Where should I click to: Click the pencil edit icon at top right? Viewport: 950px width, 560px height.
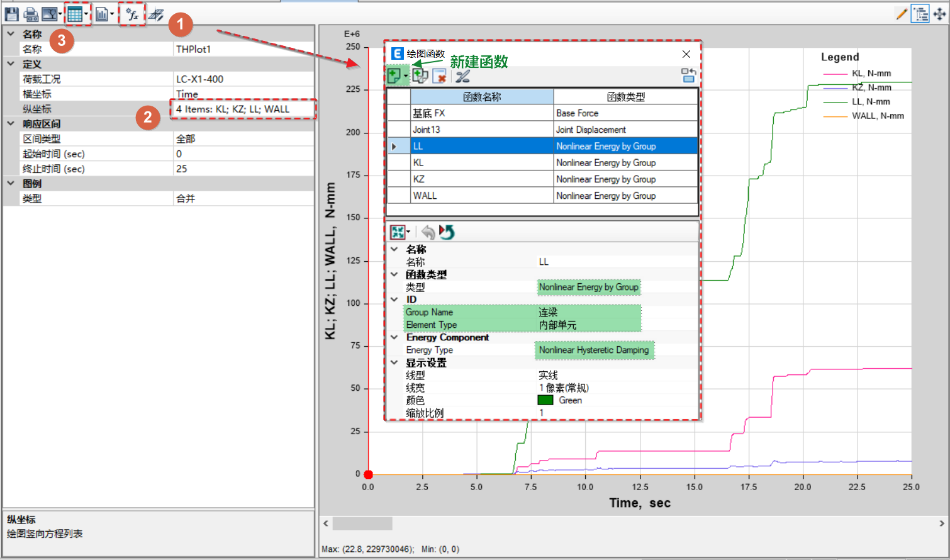point(902,14)
